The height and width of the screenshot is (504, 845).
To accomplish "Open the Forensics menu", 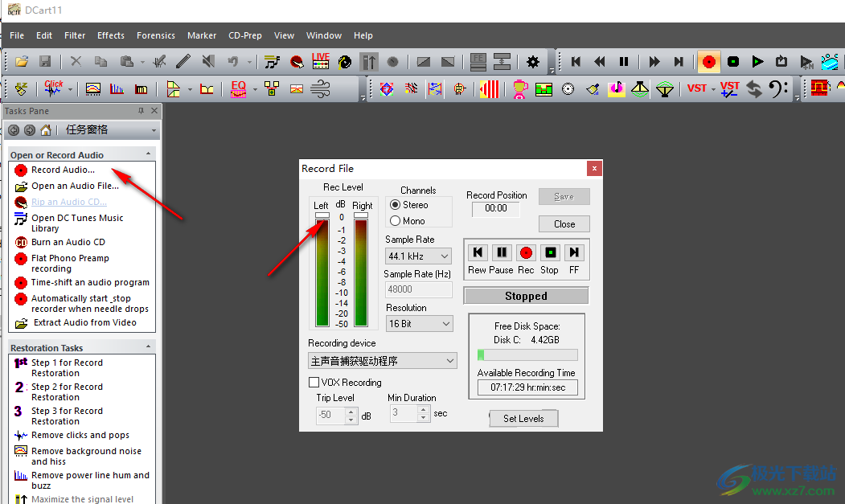I will [156, 35].
